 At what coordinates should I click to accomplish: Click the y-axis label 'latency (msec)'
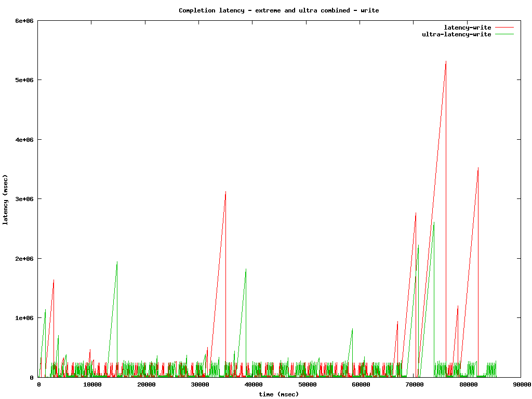click(5, 199)
